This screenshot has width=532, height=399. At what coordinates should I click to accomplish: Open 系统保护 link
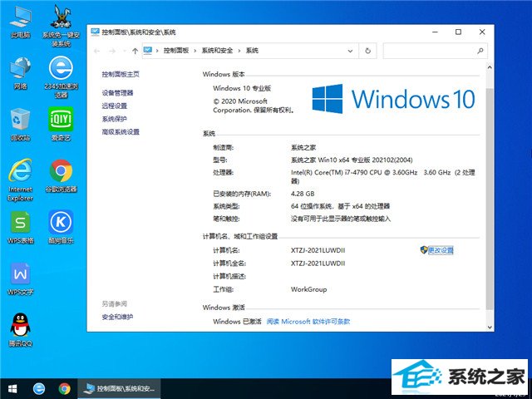pyautogui.click(x=115, y=119)
